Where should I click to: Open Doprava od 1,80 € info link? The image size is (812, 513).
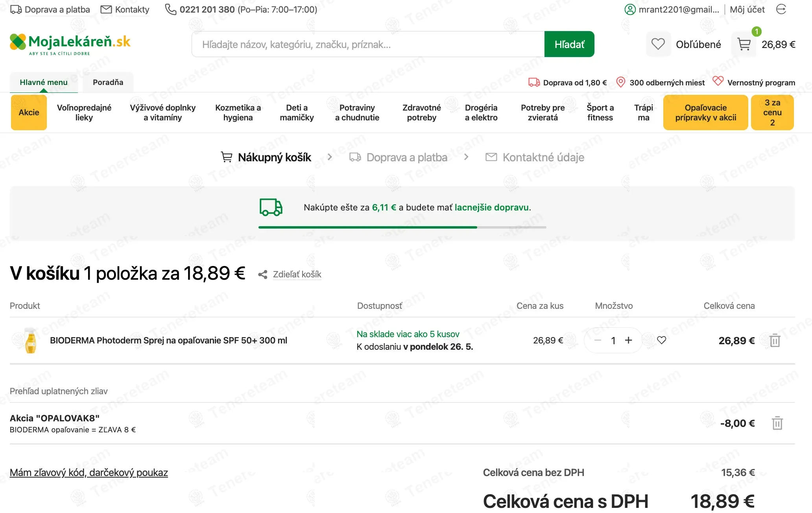click(567, 83)
